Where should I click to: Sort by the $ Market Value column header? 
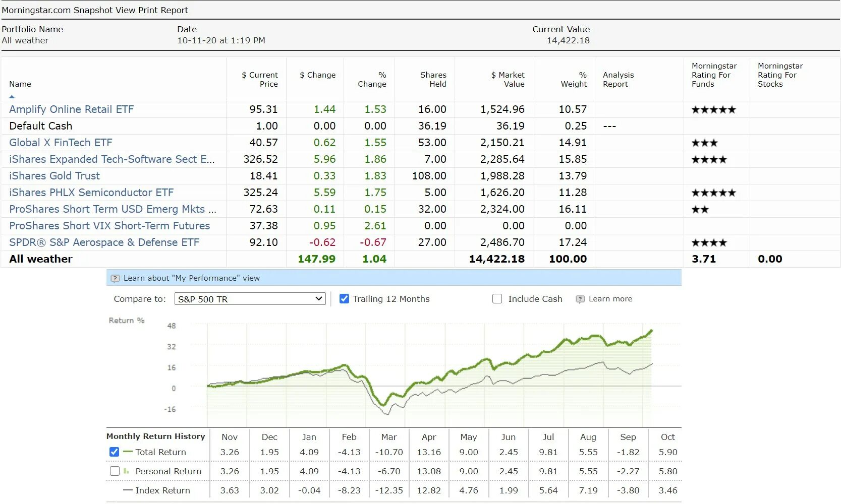tap(508, 80)
